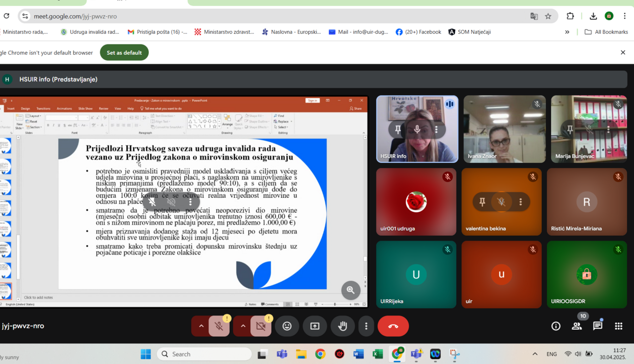
Task: Show more bookmarks chevron
Action: coord(567,32)
